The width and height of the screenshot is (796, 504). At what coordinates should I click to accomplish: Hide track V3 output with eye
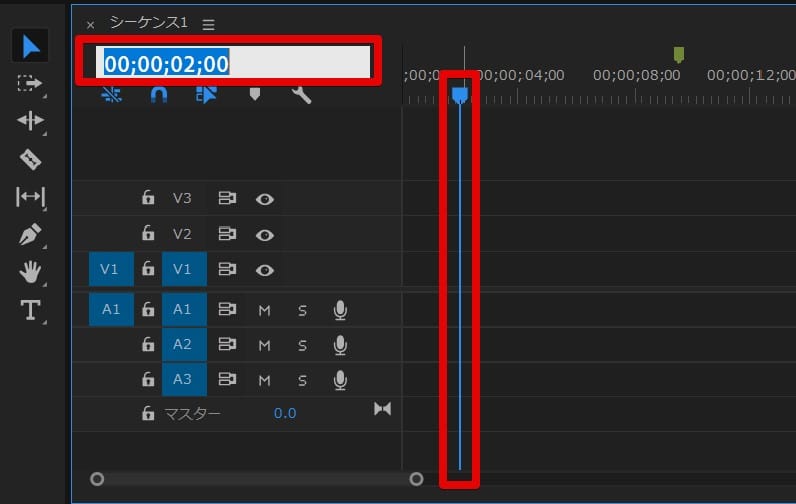pyautogui.click(x=264, y=199)
